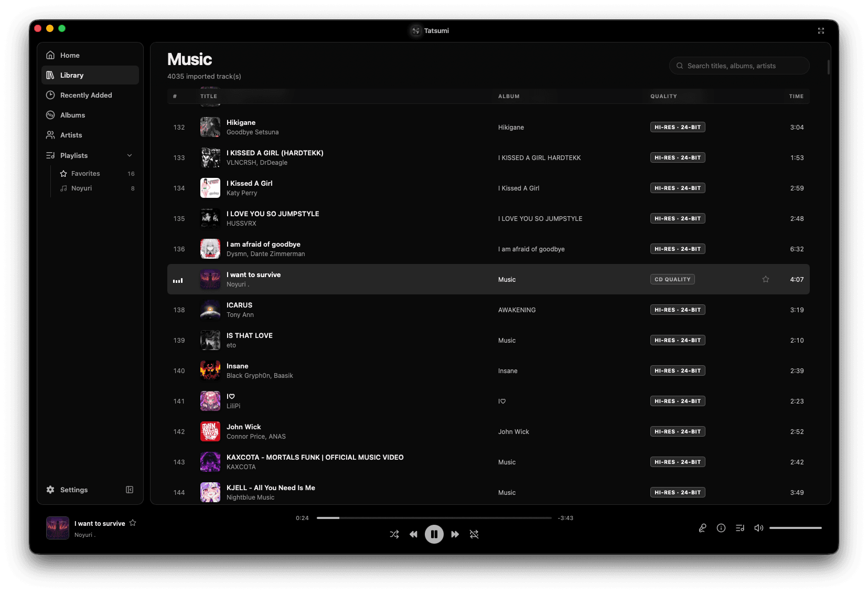Toggle repeat mode in player bar

(474, 534)
